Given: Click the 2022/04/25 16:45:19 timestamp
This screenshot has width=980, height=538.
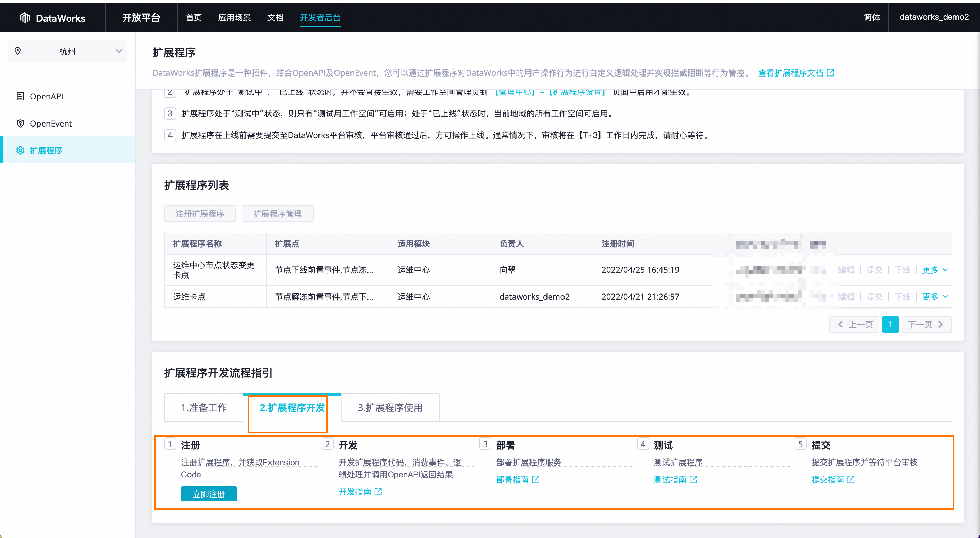Looking at the screenshot, I should point(640,270).
